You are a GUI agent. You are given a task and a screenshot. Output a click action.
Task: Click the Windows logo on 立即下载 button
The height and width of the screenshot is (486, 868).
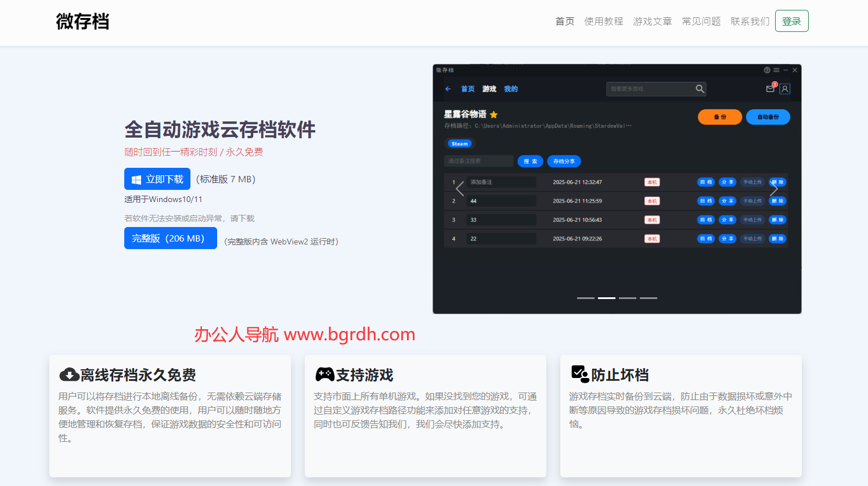tap(136, 180)
